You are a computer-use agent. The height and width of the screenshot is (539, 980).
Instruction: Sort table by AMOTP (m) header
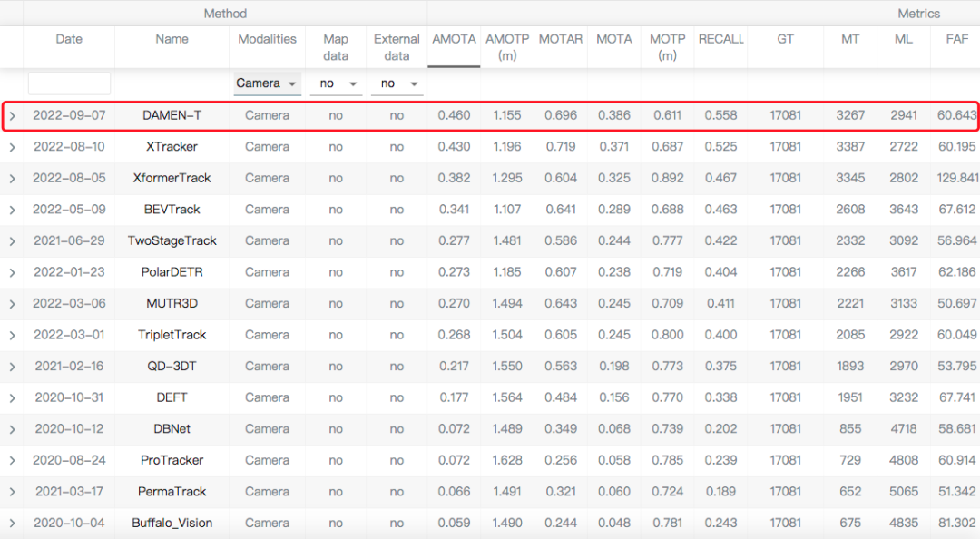[x=507, y=47]
